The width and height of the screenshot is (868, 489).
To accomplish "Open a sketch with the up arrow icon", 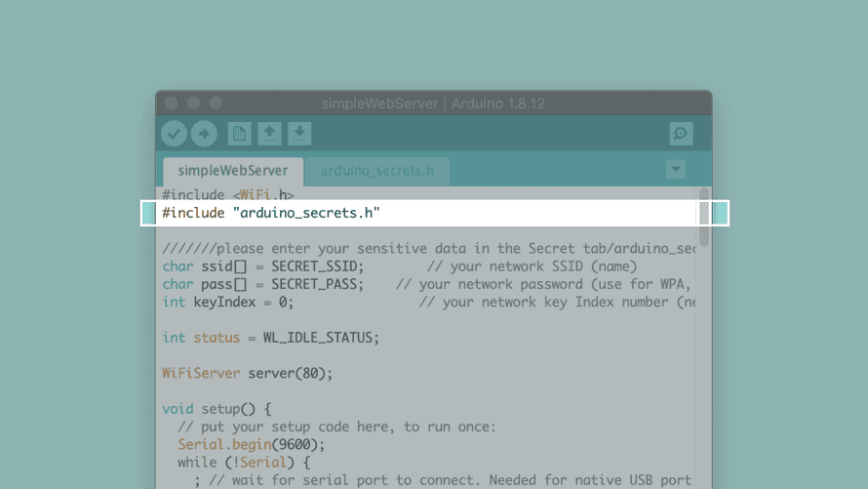I will pos(269,134).
